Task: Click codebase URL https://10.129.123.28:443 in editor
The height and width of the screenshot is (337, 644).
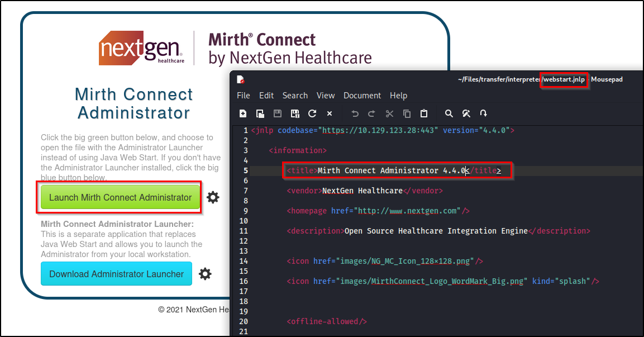Action: click(x=378, y=130)
